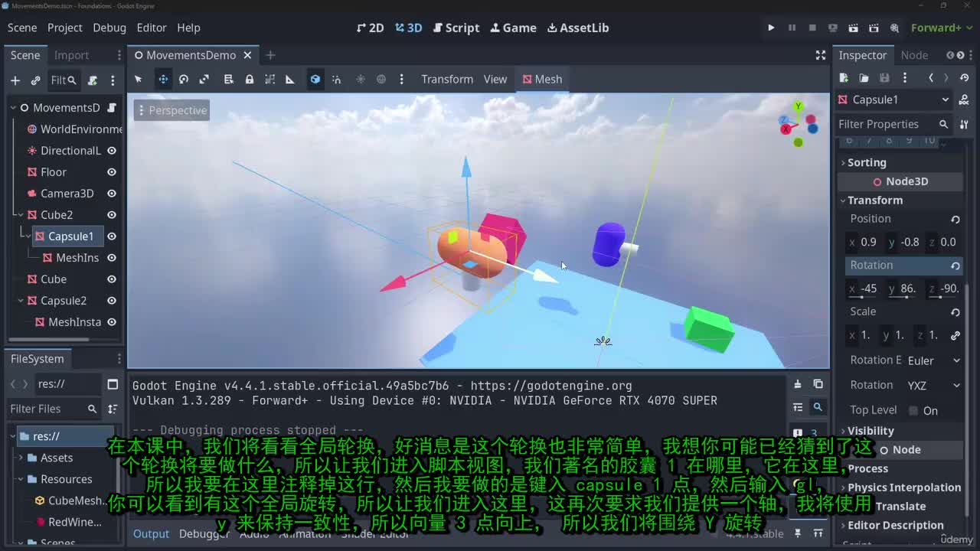The image size is (980, 551).
Task: Hide the Floor node eye icon
Action: tap(112, 172)
